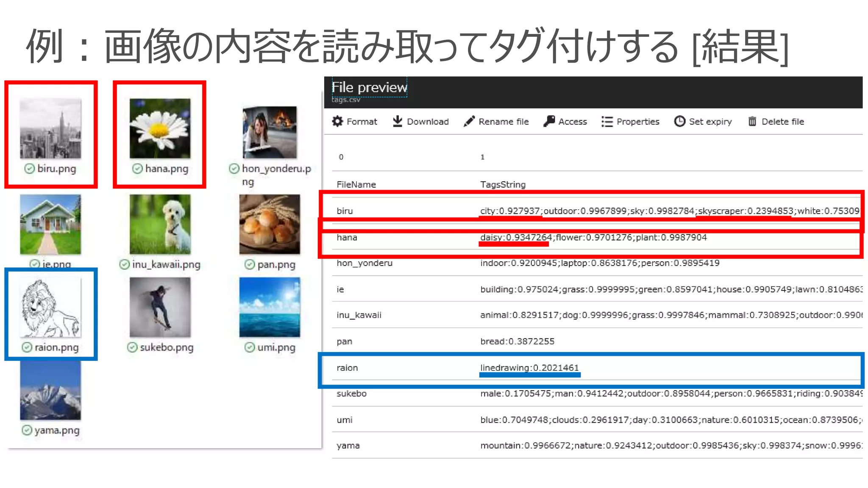Image resolution: width=868 pixels, height=488 pixels.
Task: Click the bread:0.3872255 tags cell
Action: (517, 341)
